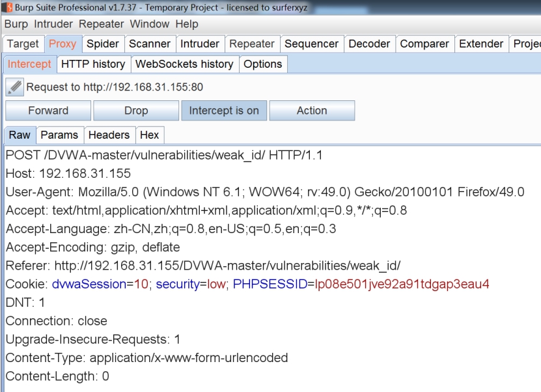Click the pencil edit icon beside request target
541x392 pixels.
tap(14, 87)
